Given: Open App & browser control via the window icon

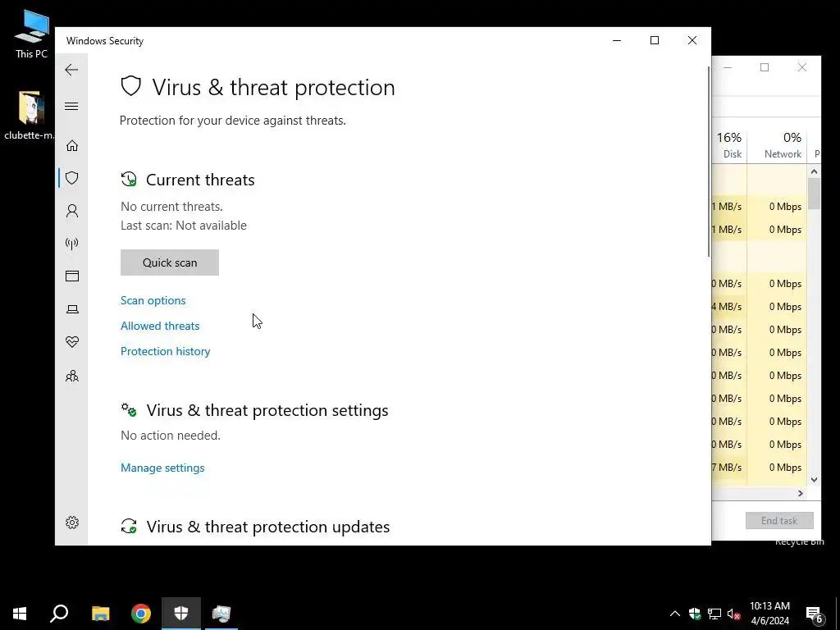Looking at the screenshot, I should pyautogui.click(x=72, y=276).
